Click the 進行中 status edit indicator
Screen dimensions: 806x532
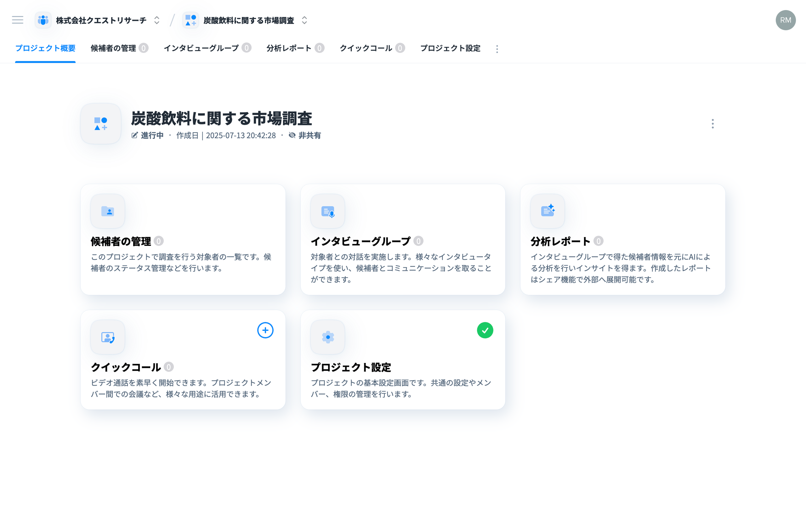148,135
